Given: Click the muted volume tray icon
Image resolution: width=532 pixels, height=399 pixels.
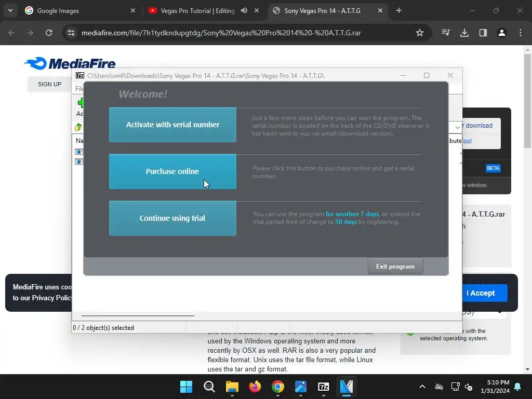Looking at the screenshot, I should pos(469,387).
